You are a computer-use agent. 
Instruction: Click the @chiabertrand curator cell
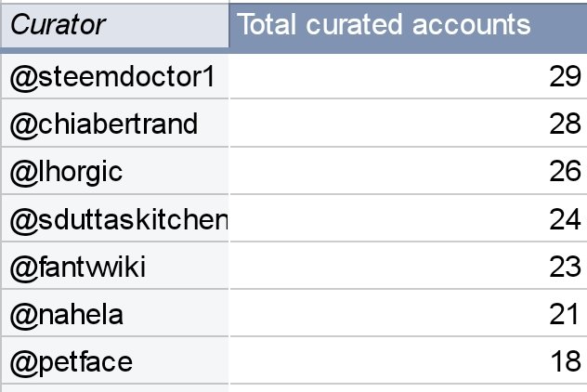(113, 124)
